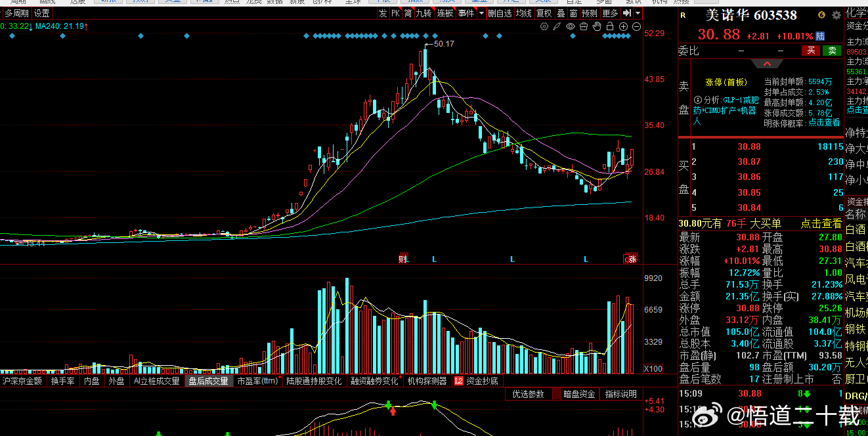Image resolution: width=868 pixels, height=436 pixels.
Task: Click the green 卖 sell button
Action: 832,51
